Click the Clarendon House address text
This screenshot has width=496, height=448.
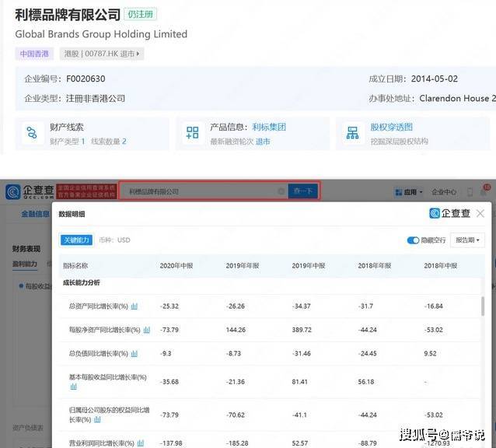pos(458,99)
